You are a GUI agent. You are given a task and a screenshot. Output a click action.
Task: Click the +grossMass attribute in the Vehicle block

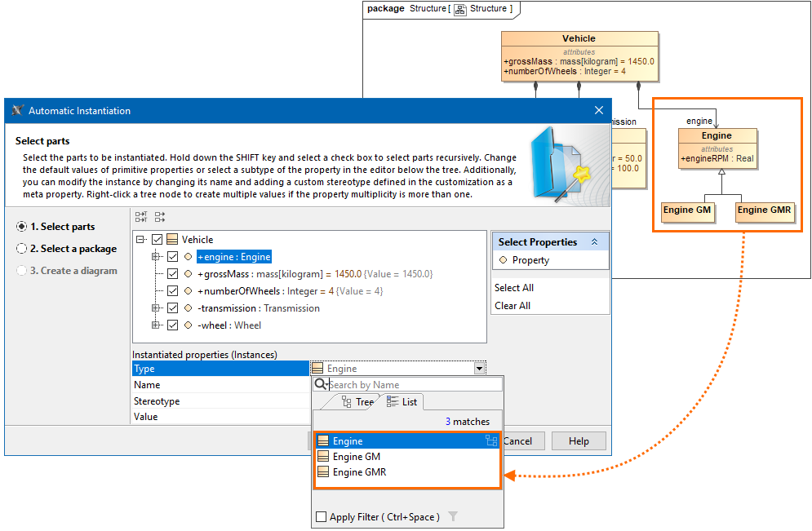579,62
